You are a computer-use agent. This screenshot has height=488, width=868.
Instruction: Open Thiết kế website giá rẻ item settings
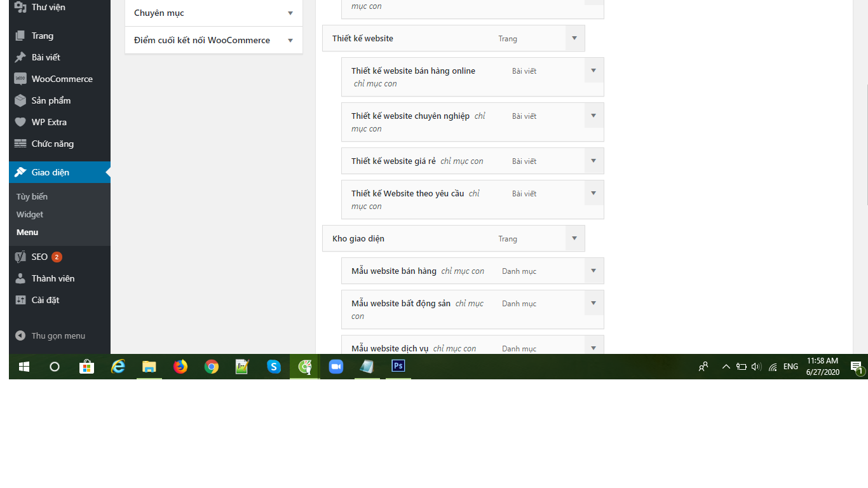pyautogui.click(x=593, y=161)
